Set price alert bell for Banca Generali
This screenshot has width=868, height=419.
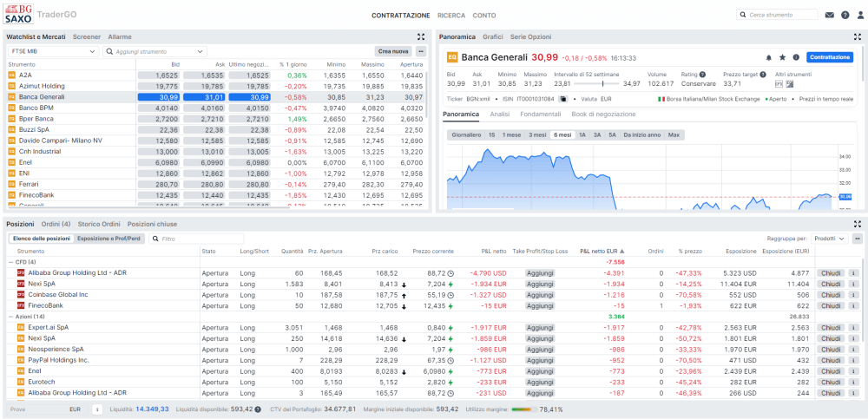click(768, 57)
